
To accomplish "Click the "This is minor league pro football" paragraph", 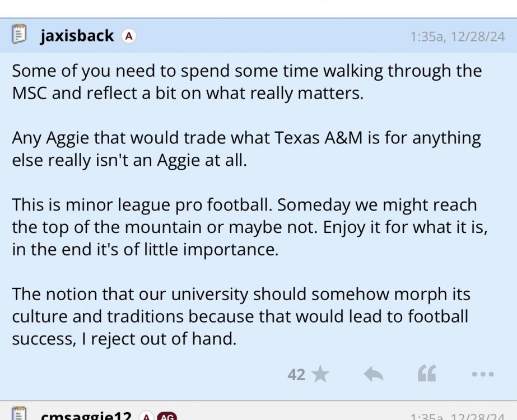I will [244, 227].
